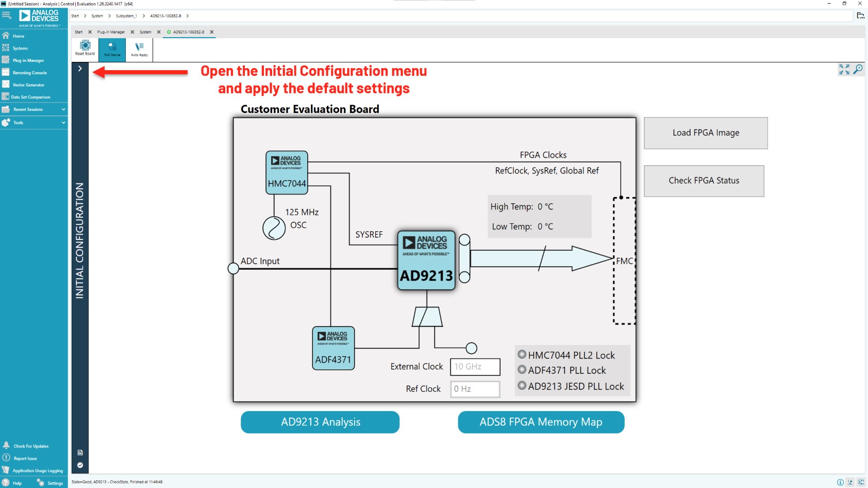Toggle the AD9213 JESD PLL Lock indicator
Image resolution: width=868 pixels, height=488 pixels.
point(522,386)
